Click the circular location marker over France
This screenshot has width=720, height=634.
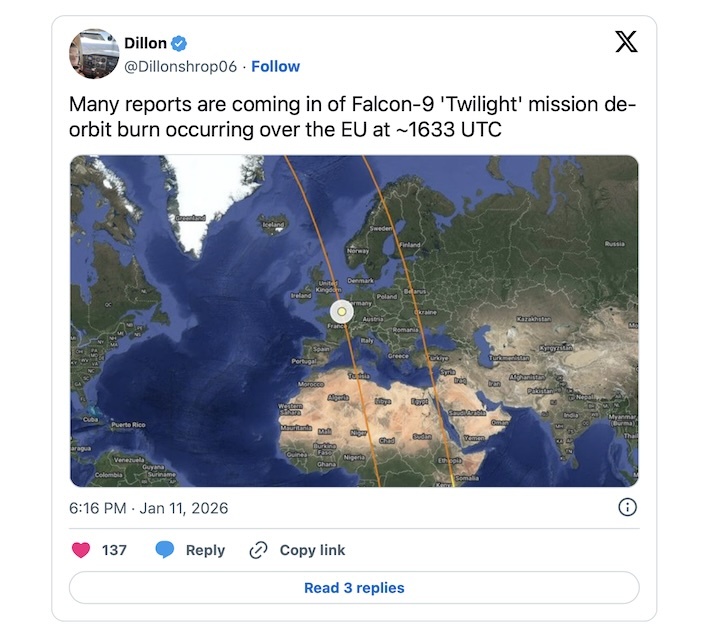coord(341,311)
